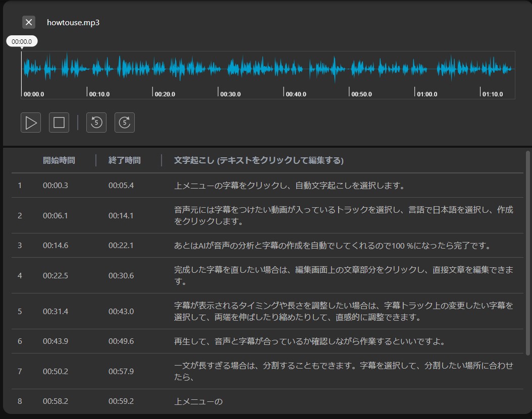Image resolution: width=532 pixels, height=419 pixels.
Task: Click the 開始時間 column header
Action: (x=59, y=160)
